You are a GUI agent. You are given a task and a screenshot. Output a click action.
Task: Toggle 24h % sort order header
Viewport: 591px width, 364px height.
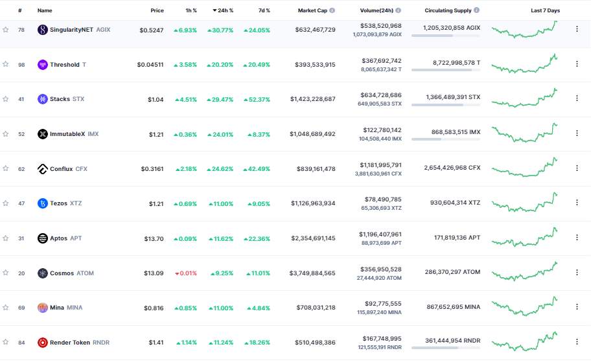coord(223,10)
